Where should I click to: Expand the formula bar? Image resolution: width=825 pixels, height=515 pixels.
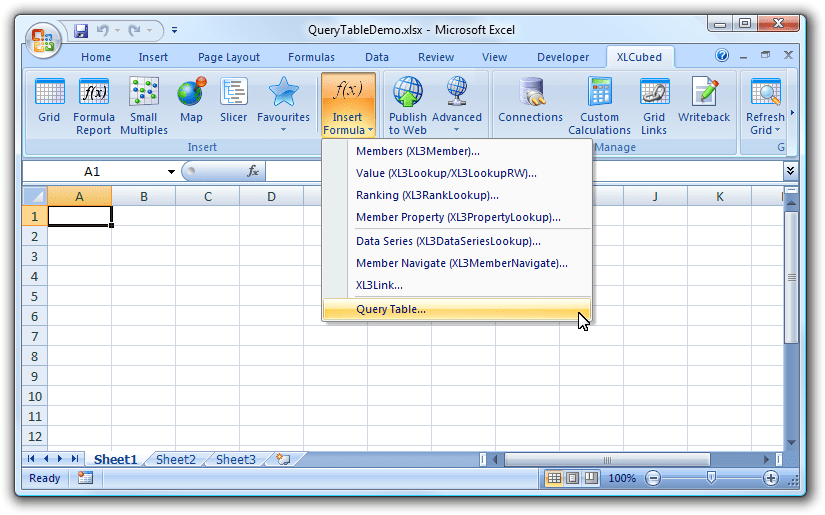point(790,170)
